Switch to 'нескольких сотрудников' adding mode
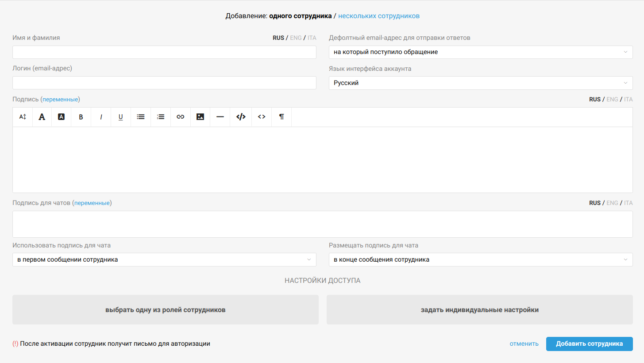This screenshot has width=644, height=363. [x=379, y=16]
